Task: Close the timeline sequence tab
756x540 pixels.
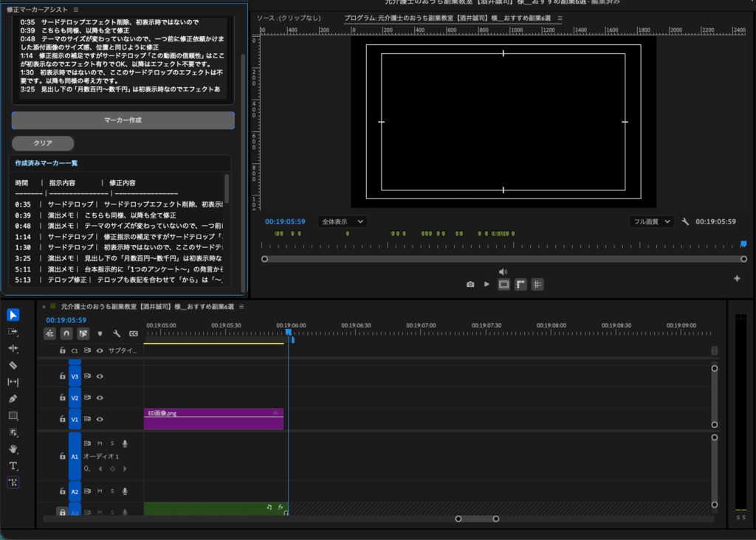Action: click(x=44, y=307)
